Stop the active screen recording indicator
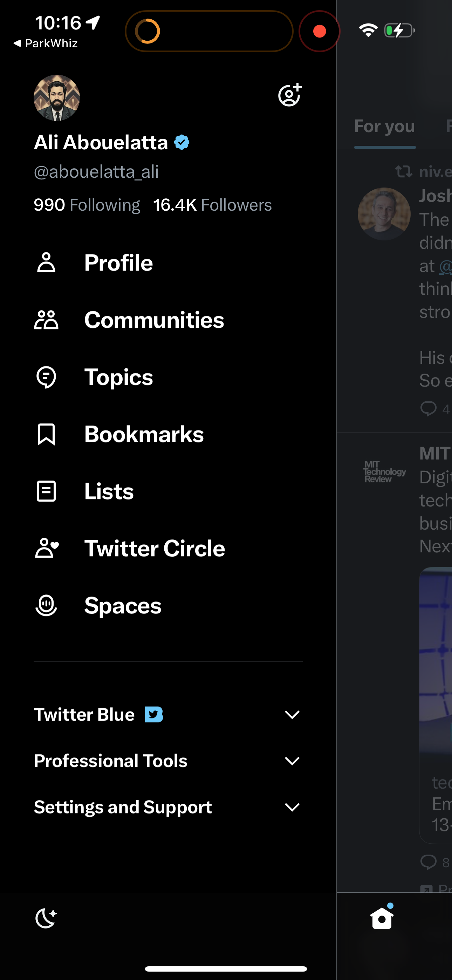Image resolution: width=452 pixels, height=980 pixels. click(319, 31)
